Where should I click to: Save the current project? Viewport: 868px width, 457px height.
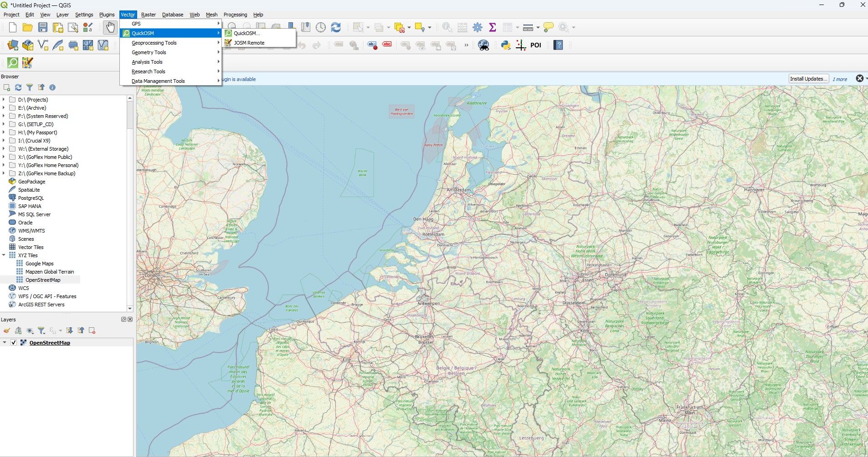point(42,27)
